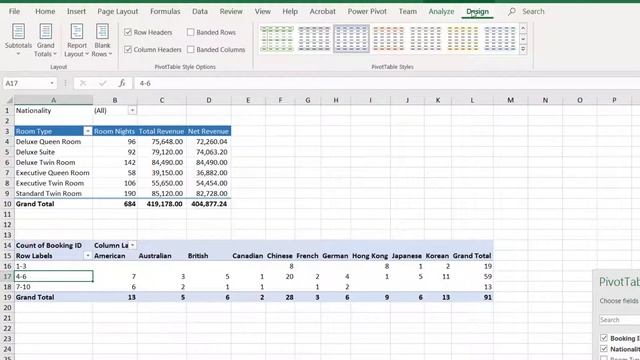Switch to the Analyze tab
The width and height of the screenshot is (640, 360).
441,11
